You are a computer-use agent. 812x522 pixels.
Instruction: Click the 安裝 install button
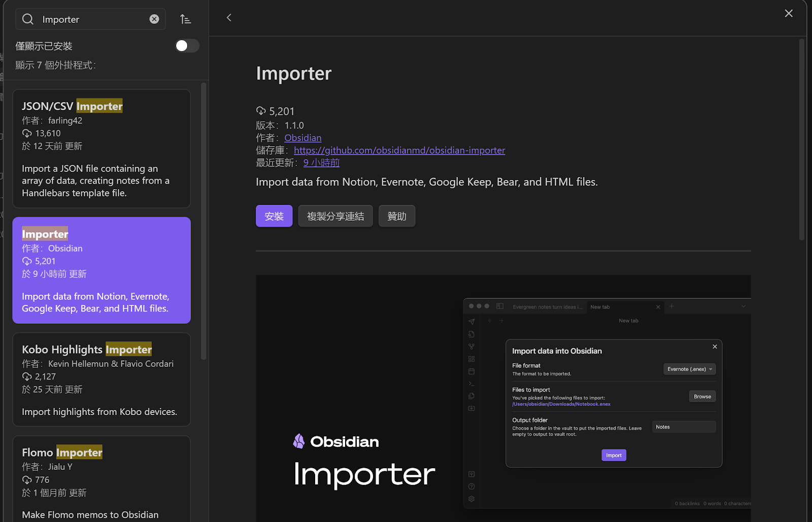274,216
